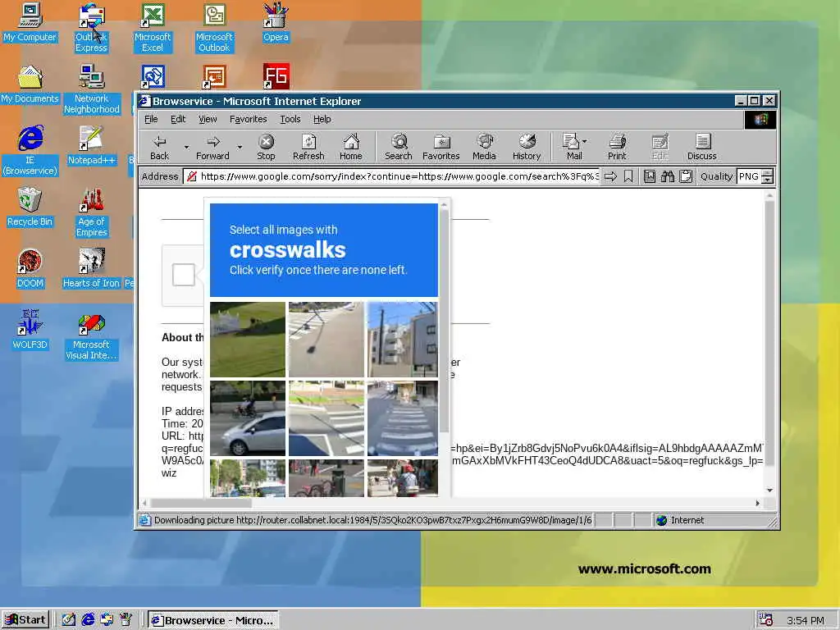This screenshot has width=840, height=630.
Task: Open Network Neighborhood icon
Action: tap(92, 89)
